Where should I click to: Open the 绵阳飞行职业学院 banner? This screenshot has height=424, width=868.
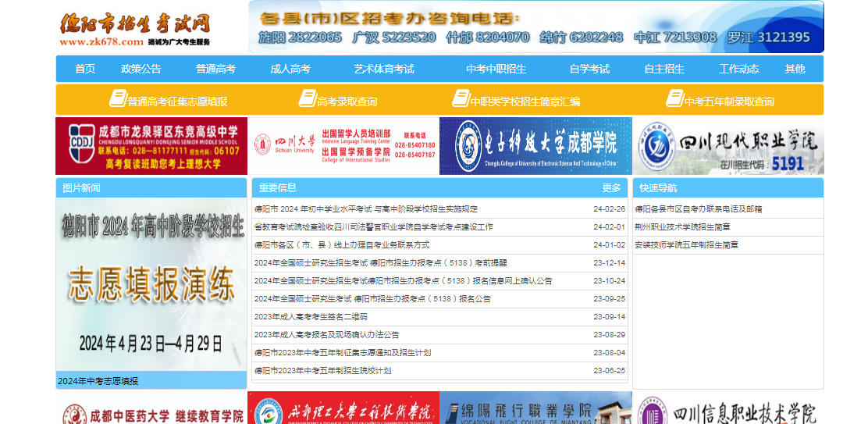[535, 408]
